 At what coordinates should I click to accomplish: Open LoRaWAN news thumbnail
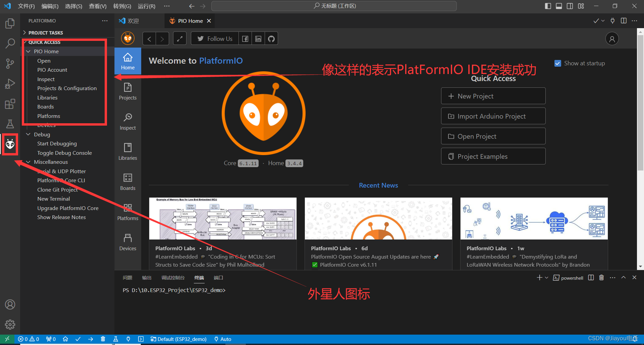pyautogui.click(x=534, y=218)
